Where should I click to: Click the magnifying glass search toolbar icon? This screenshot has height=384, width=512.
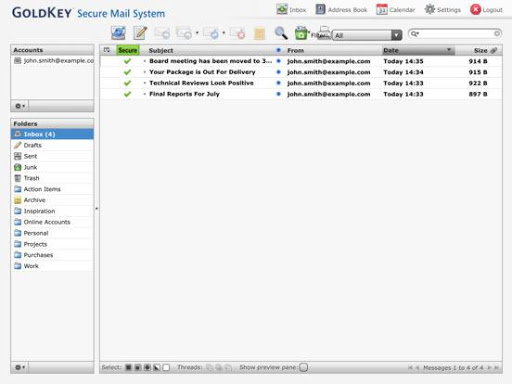click(281, 33)
